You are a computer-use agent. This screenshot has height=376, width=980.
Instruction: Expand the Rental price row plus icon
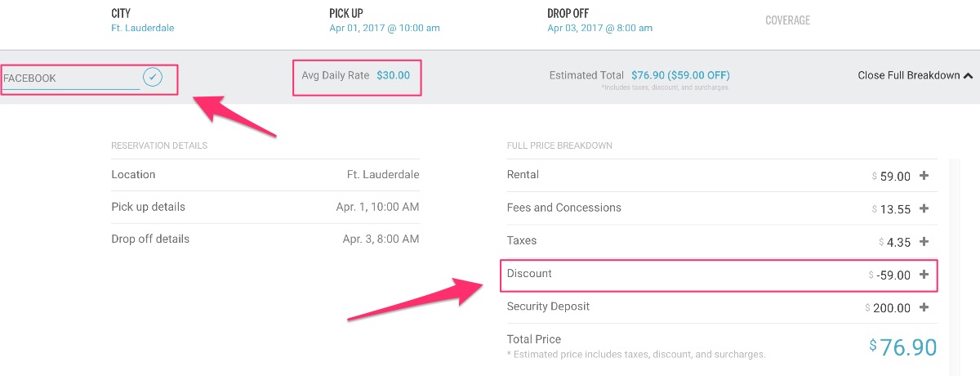(x=924, y=175)
